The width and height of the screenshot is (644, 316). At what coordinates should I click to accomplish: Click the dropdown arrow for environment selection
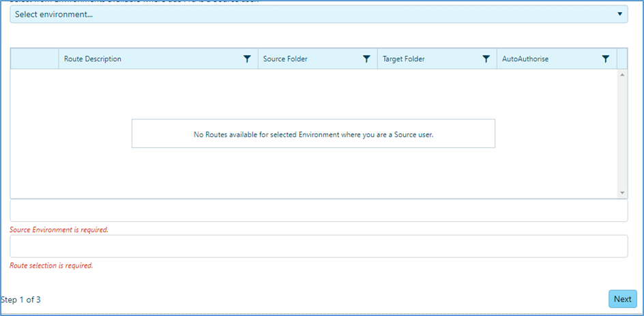pyautogui.click(x=620, y=14)
